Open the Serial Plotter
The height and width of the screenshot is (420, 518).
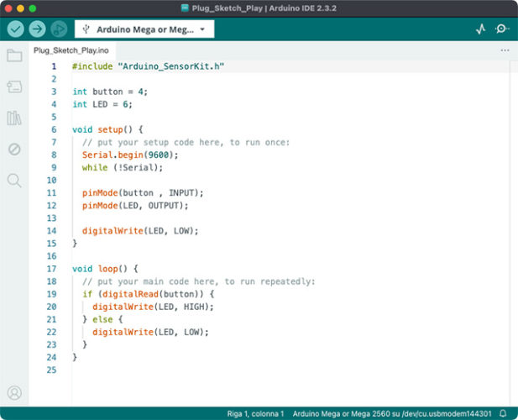(x=481, y=29)
